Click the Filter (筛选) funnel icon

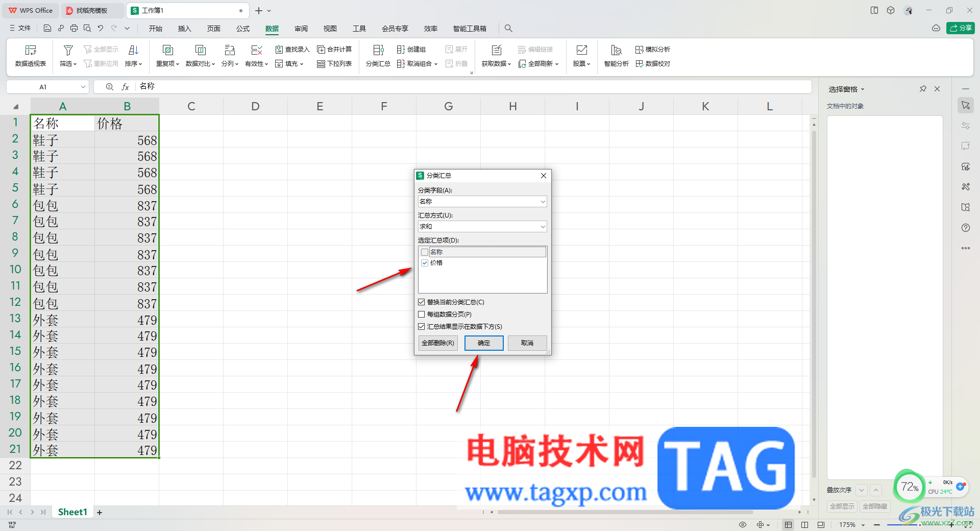click(x=68, y=50)
